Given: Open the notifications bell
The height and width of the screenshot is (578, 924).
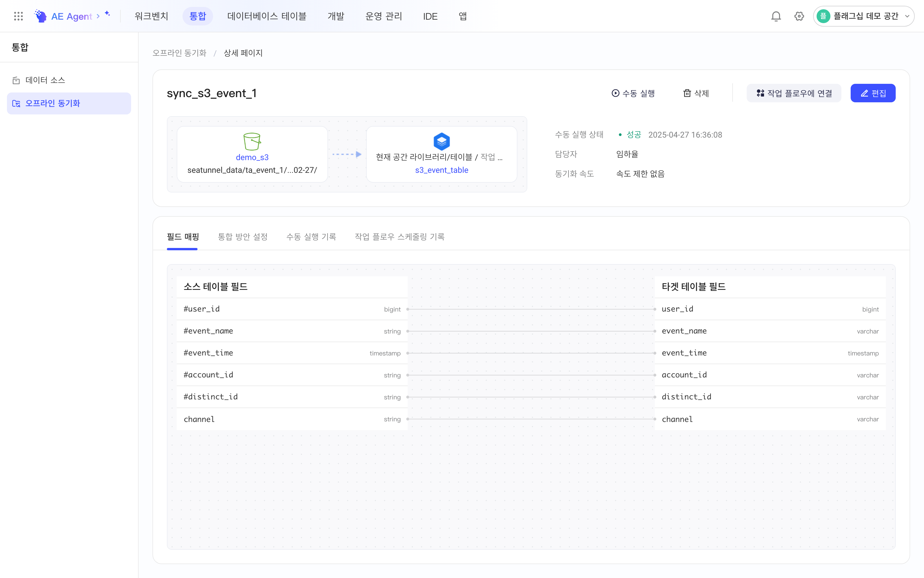Looking at the screenshot, I should coord(776,16).
